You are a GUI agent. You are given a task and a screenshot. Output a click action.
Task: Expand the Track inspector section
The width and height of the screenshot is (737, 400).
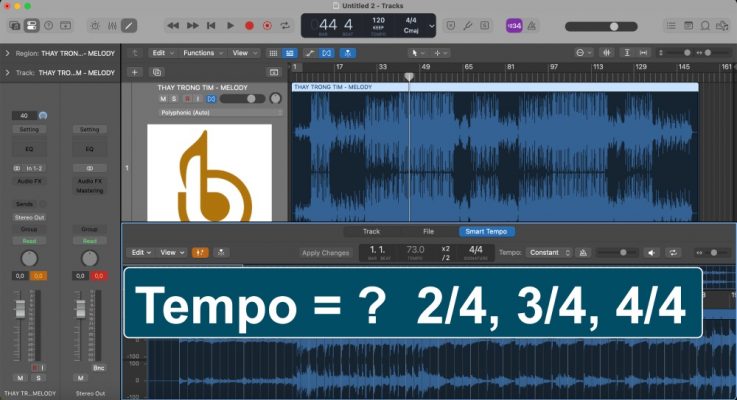[7, 73]
